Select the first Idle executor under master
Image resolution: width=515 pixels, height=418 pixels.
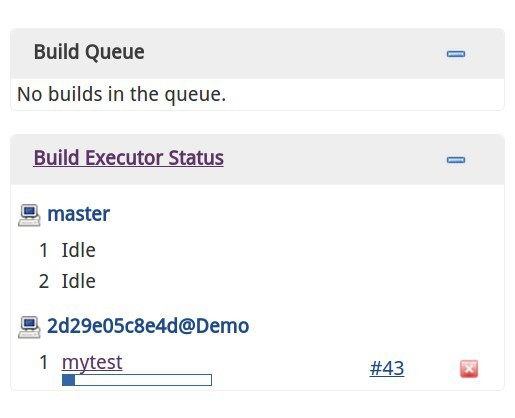point(79,250)
